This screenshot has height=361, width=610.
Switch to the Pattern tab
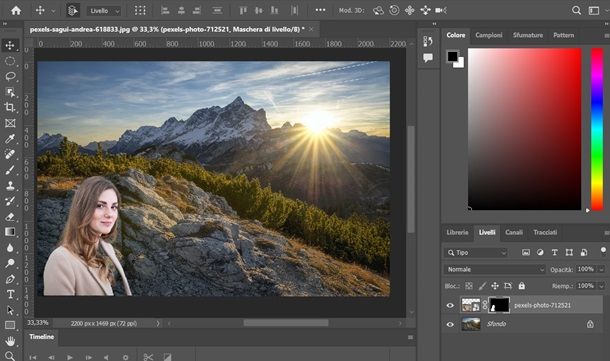(564, 35)
